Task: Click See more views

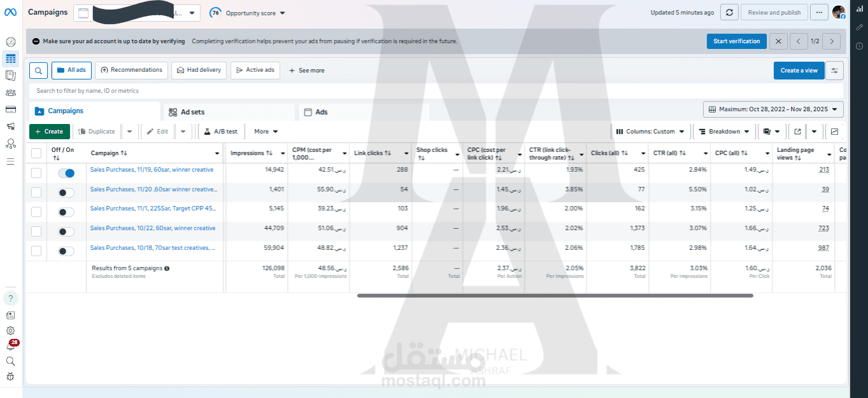Action: pos(307,71)
